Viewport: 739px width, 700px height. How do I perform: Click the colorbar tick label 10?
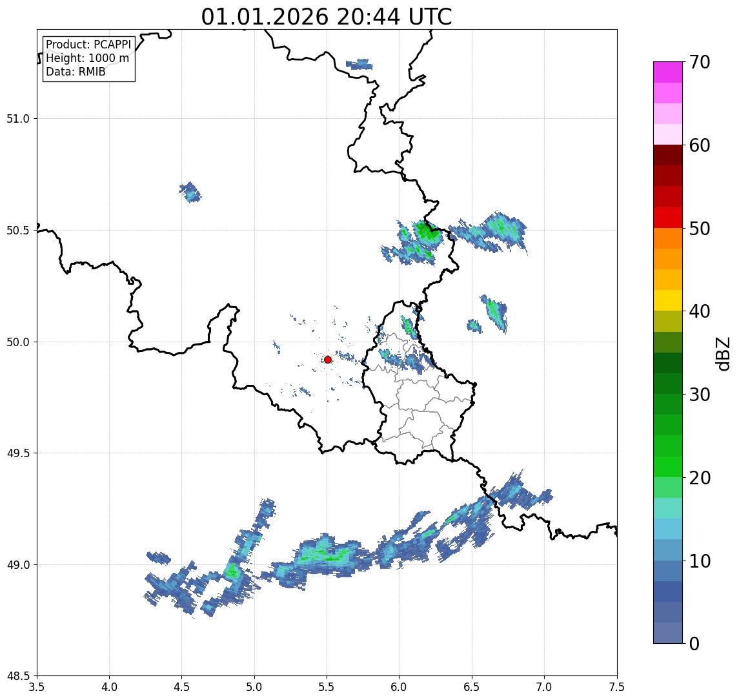point(700,561)
